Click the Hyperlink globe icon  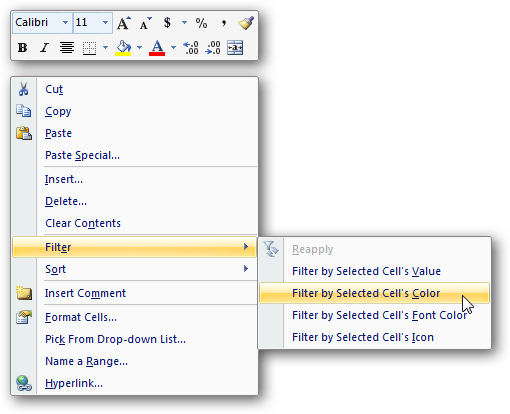[x=24, y=383]
